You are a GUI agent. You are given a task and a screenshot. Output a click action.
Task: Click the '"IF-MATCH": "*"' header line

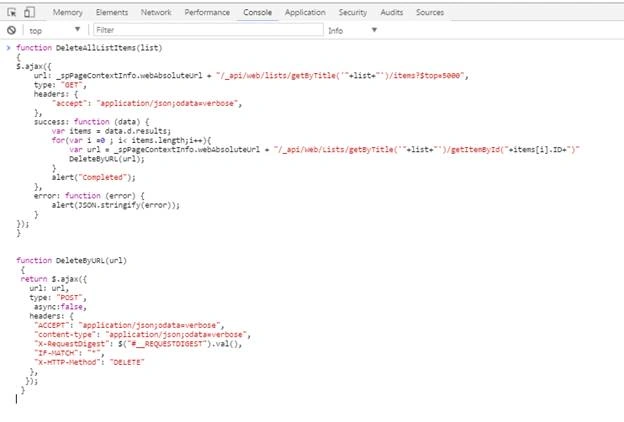(x=69, y=353)
